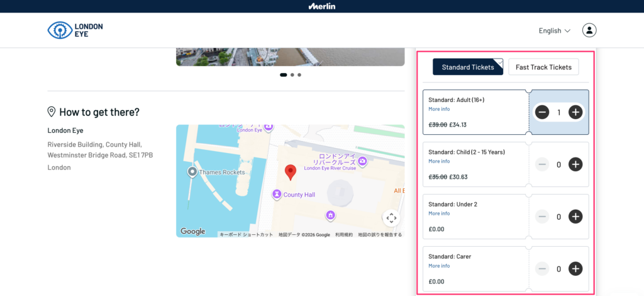This screenshot has width=644, height=296.
Task: Open More info for Child ticket
Action: coord(439,161)
